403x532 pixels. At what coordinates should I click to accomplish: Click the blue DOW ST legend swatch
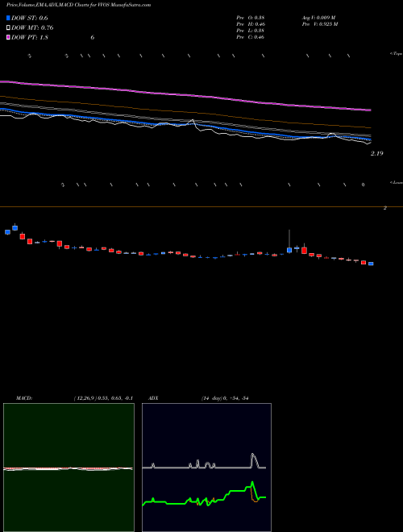[x=8, y=18]
